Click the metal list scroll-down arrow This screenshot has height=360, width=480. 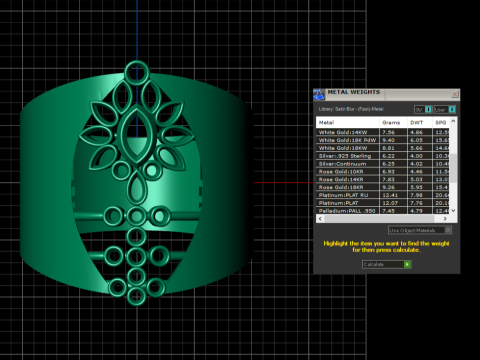tap(453, 210)
